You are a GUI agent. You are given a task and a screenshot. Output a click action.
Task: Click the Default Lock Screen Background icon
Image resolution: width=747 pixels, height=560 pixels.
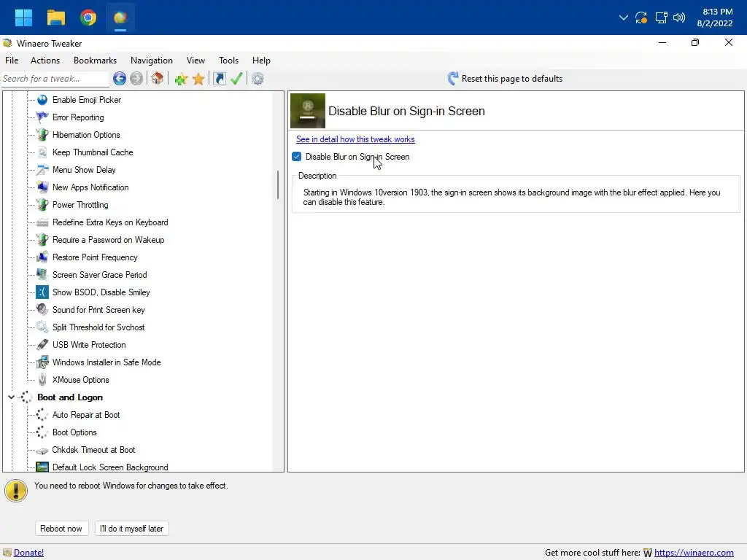coord(42,467)
